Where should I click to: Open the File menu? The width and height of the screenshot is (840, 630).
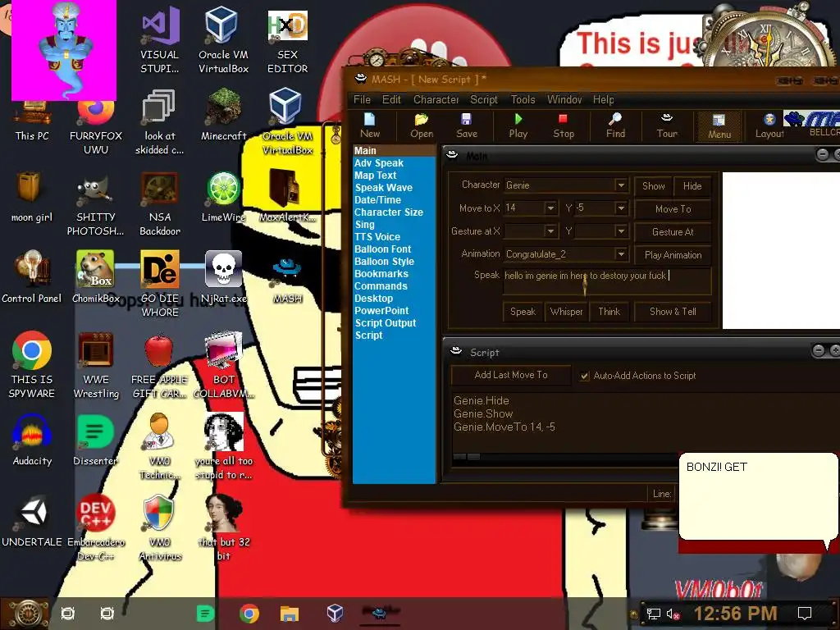(x=362, y=99)
